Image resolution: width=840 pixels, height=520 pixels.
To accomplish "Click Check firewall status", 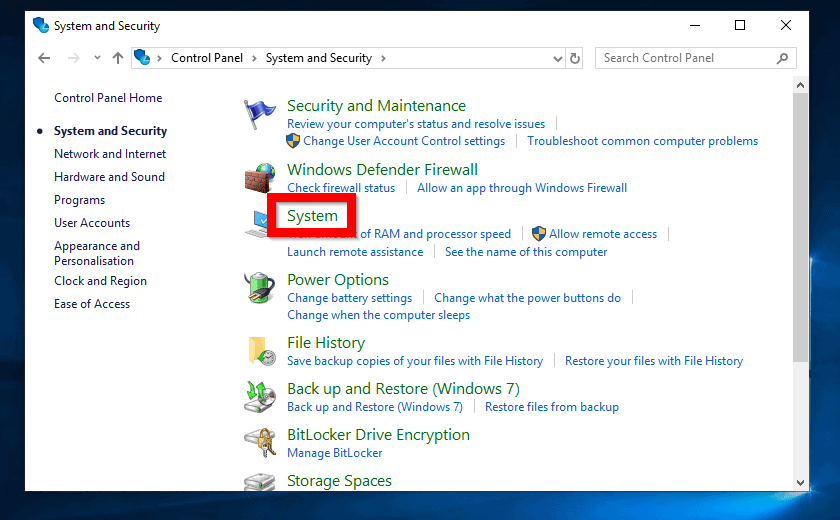I will 341,188.
